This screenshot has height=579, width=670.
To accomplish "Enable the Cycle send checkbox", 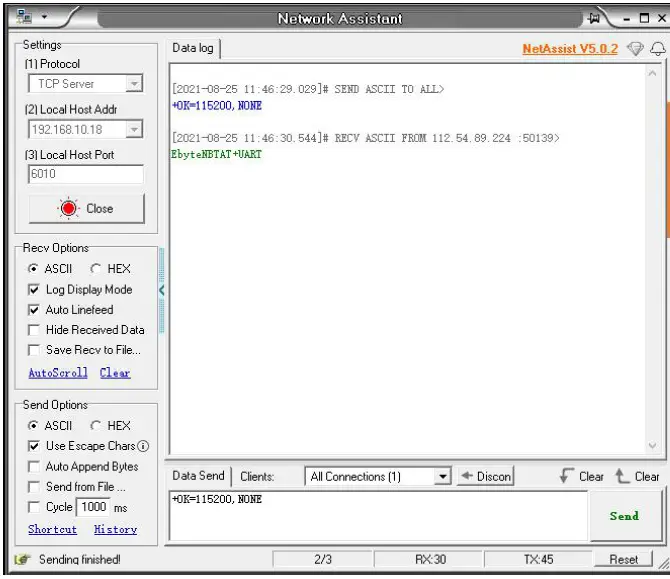I will (33, 507).
